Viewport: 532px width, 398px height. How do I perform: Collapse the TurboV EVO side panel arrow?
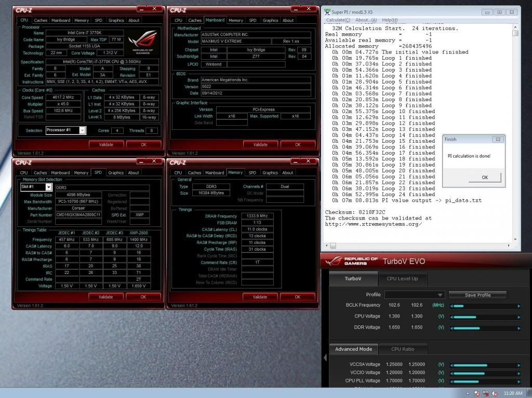pyautogui.click(x=325, y=357)
